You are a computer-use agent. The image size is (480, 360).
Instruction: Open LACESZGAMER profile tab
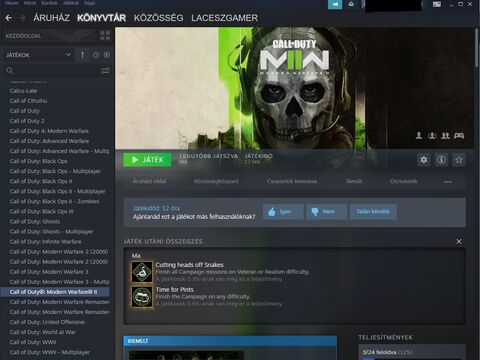(x=224, y=18)
